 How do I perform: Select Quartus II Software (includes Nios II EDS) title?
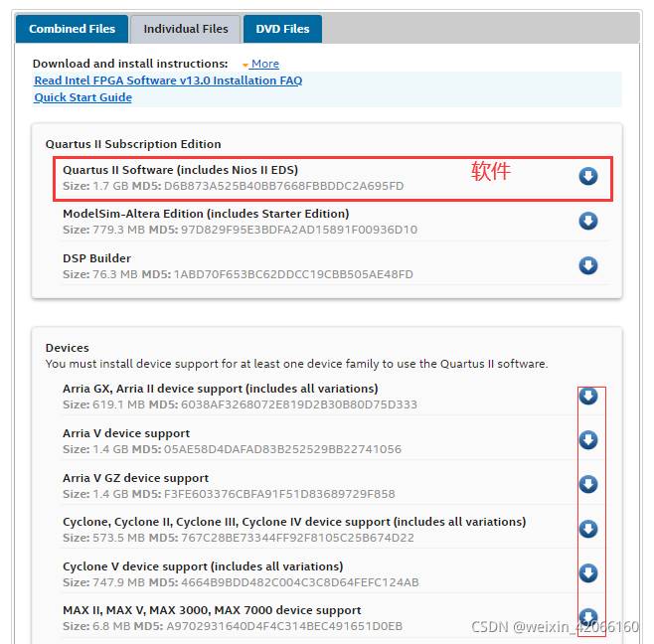click(x=180, y=170)
